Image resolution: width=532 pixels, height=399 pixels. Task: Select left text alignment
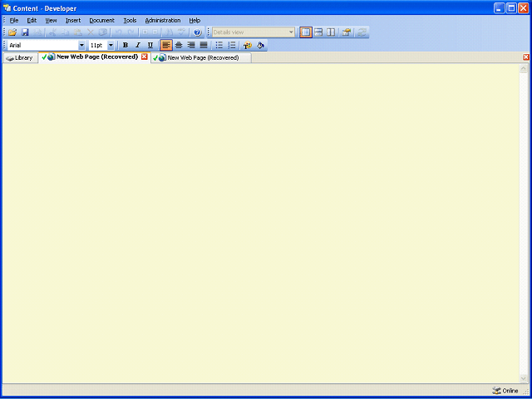tap(166, 45)
